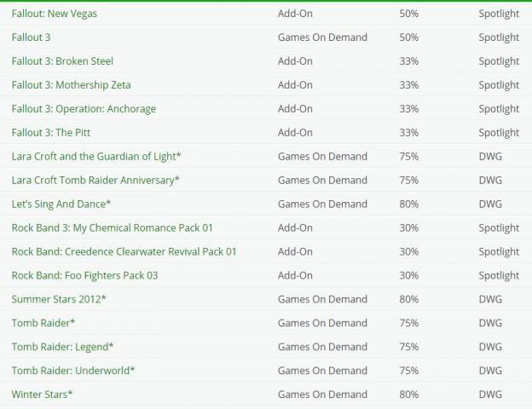Select 75% in Guardian of Light row
The image size is (532, 409).
click(409, 156)
